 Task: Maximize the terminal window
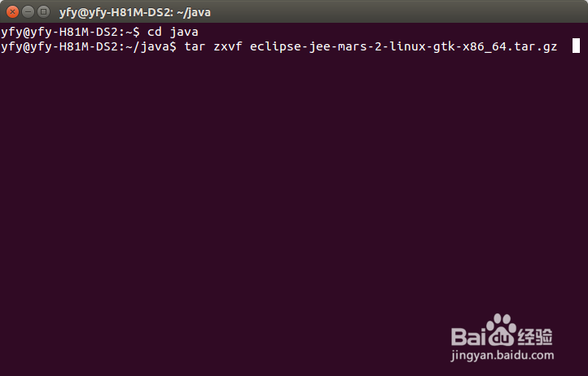[43, 12]
